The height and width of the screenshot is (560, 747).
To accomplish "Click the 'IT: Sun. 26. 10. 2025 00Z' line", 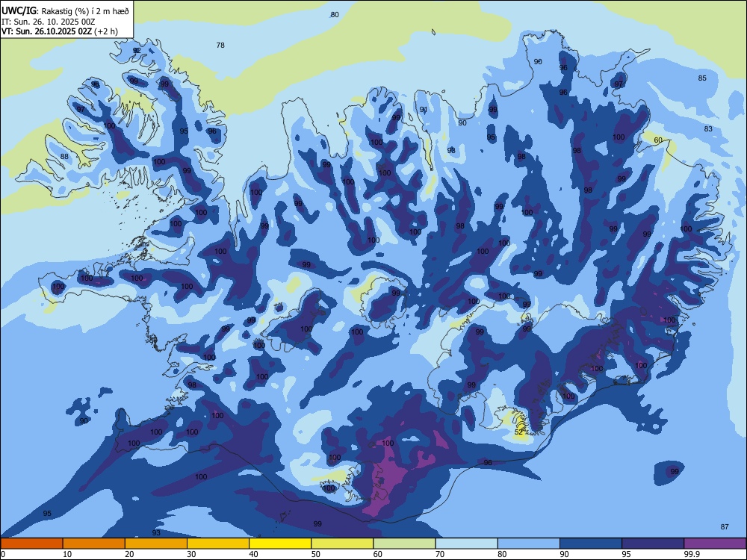I will [x=48, y=22].
